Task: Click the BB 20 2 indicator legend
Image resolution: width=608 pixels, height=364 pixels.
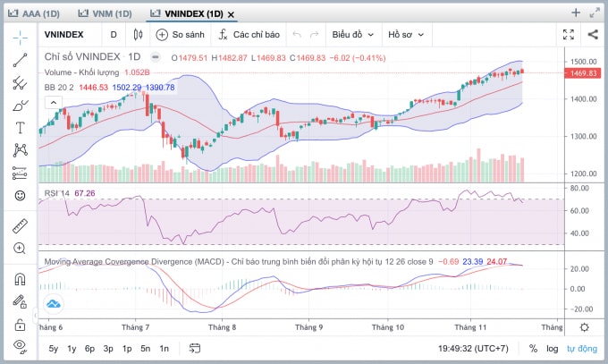Action: [59, 88]
